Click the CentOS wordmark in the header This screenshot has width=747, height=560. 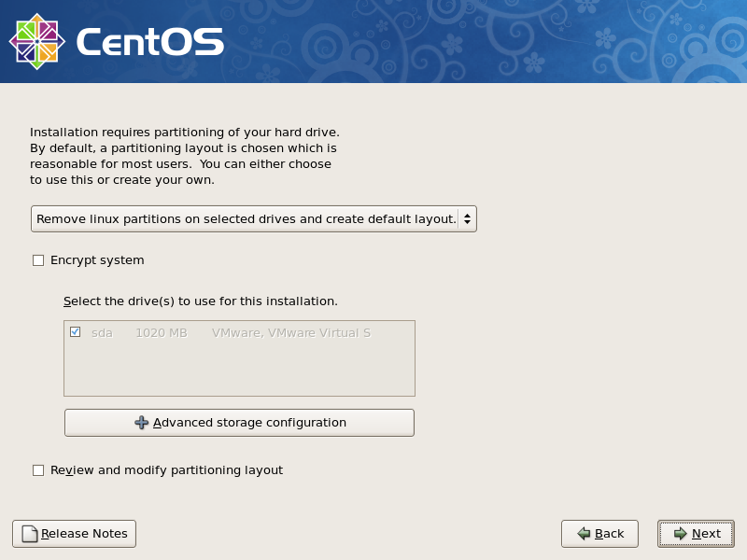pyautogui.click(x=149, y=42)
